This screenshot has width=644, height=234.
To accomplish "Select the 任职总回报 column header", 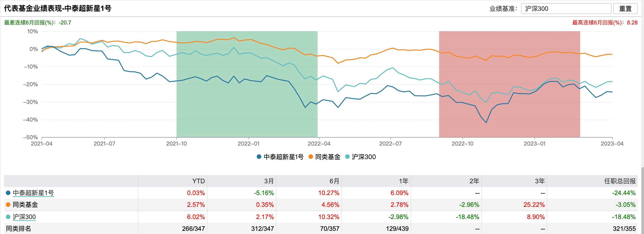I will [x=620, y=181].
